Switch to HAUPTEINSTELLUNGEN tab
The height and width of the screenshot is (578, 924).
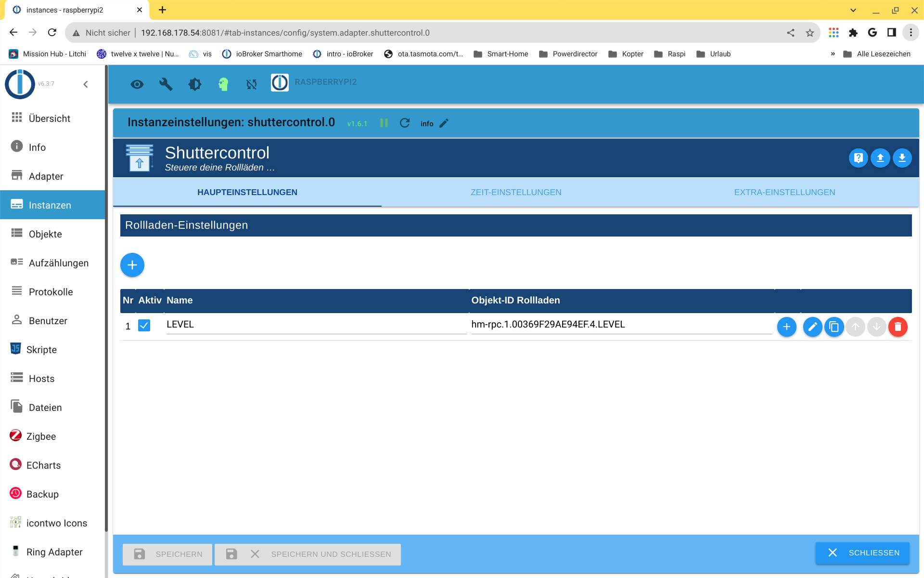(x=247, y=192)
